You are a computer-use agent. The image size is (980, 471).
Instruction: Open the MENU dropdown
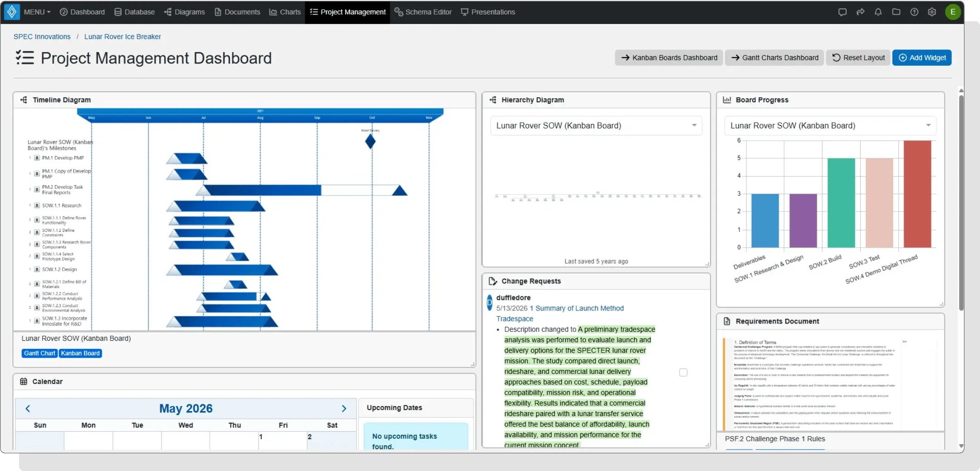37,12
